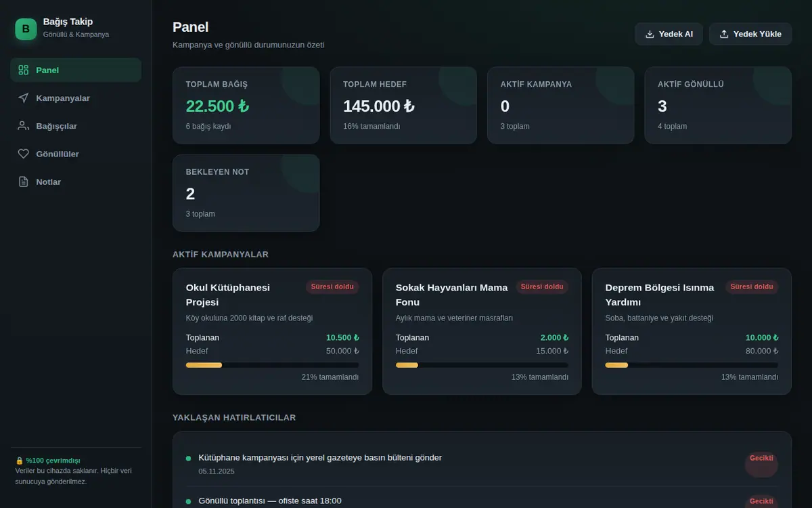Click the collected amount "10.500 ₺"
This screenshot has width=812, height=508.
pyautogui.click(x=342, y=337)
